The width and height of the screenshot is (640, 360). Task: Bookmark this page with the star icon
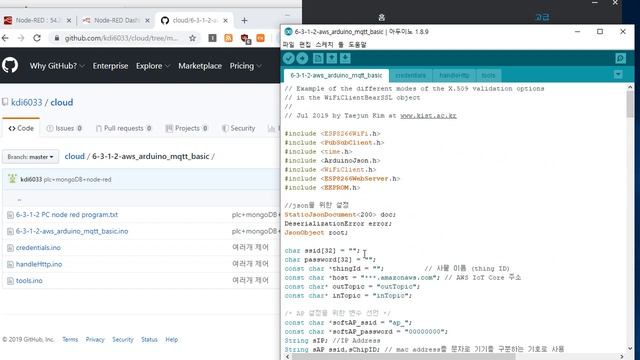click(x=192, y=38)
